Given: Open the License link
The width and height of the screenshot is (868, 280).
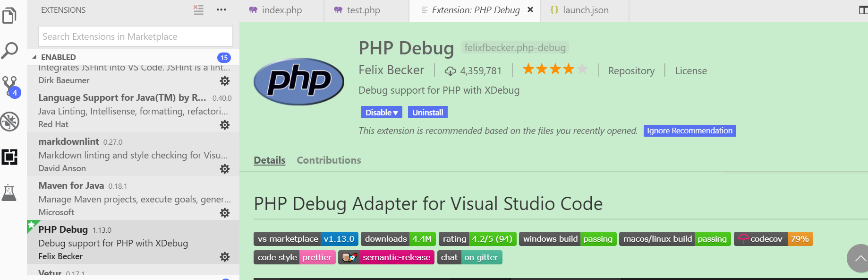Looking at the screenshot, I should pyautogui.click(x=691, y=71).
